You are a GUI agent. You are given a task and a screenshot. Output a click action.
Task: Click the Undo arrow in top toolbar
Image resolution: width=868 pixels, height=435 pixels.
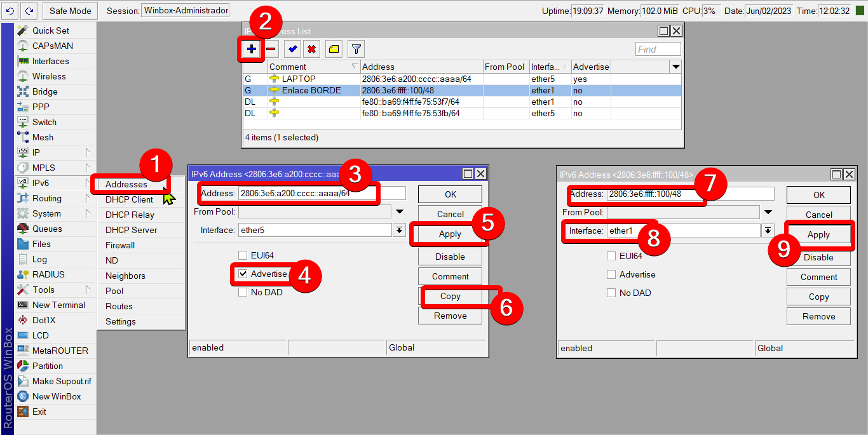click(10, 10)
